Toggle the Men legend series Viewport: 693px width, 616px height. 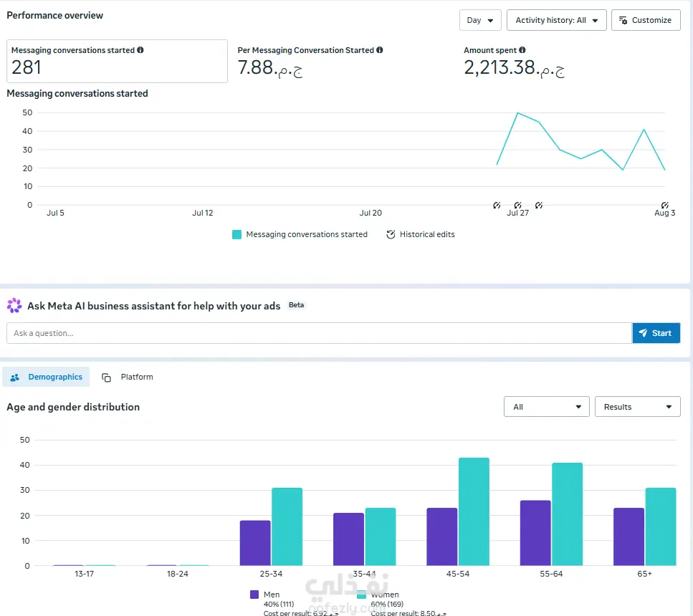(264, 595)
